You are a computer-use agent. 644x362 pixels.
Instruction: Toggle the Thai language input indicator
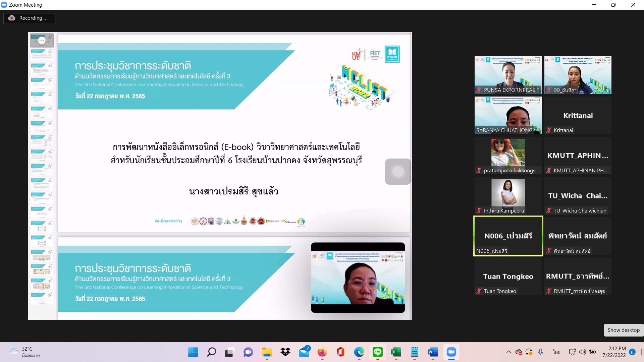click(x=556, y=352)
